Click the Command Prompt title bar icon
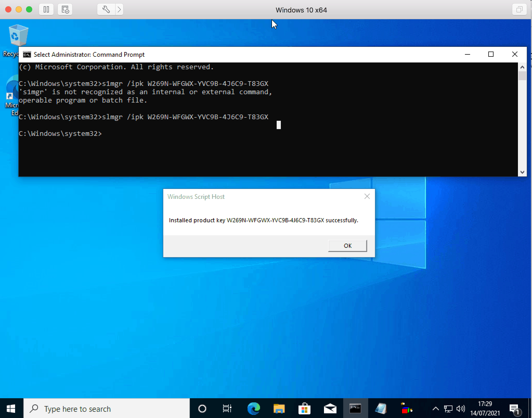The image size is (532, 418). coord(27,54)
